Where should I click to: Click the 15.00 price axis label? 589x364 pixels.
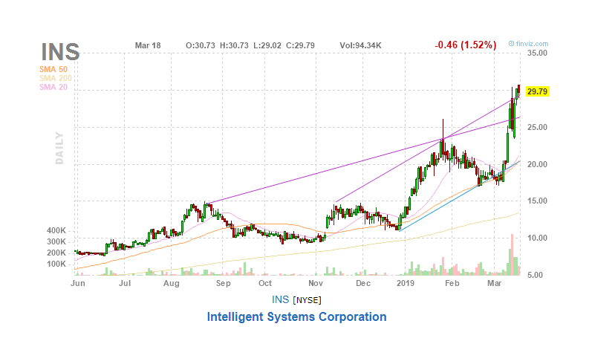click(x=537, y=201)
